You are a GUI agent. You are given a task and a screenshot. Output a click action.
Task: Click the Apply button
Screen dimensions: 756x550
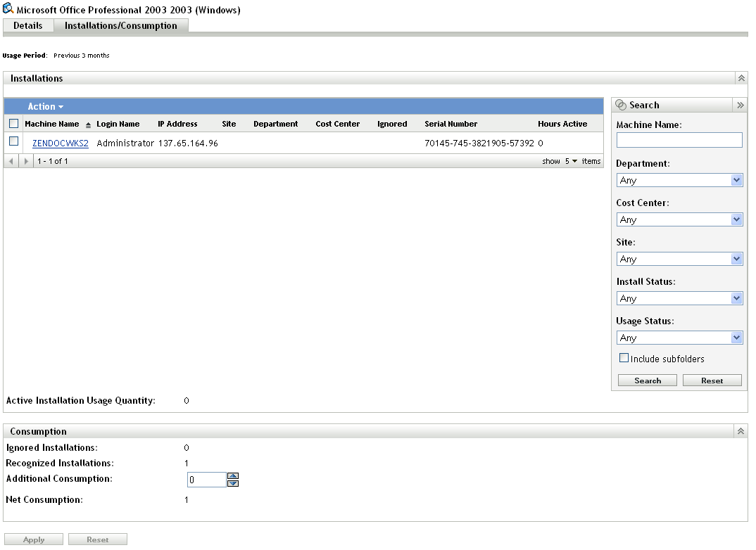click(x=34, y=539)
